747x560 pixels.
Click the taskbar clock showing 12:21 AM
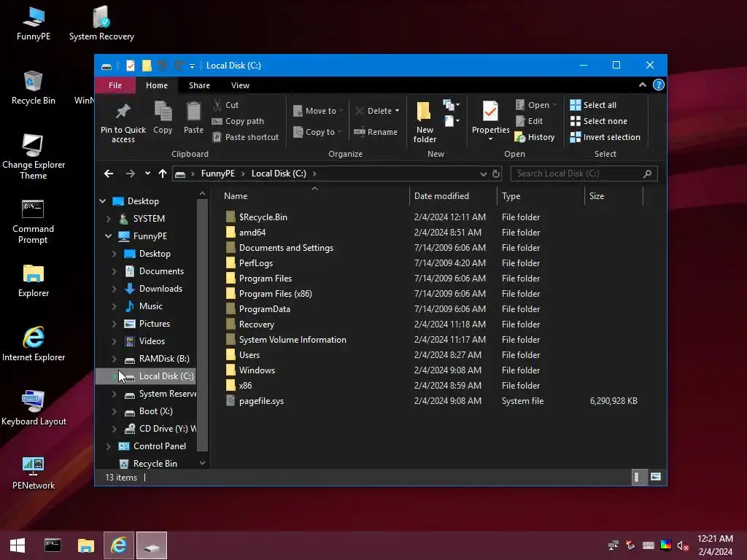coord(715,545)
